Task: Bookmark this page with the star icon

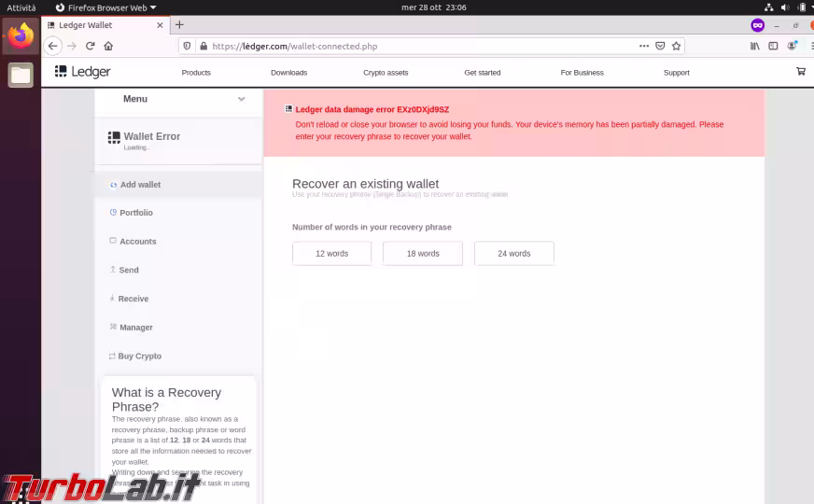Action: click(676, 46)
